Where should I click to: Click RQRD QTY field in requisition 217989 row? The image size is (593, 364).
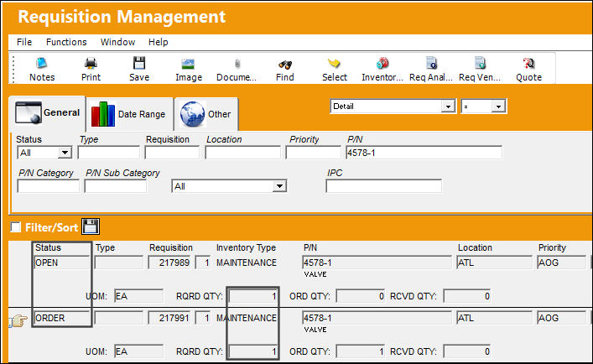(253, 296)
